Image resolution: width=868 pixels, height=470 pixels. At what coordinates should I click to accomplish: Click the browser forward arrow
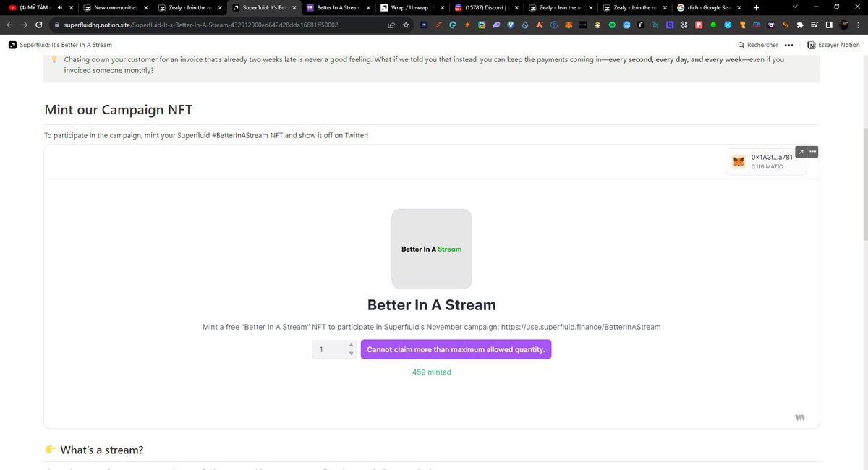(24, 25)
